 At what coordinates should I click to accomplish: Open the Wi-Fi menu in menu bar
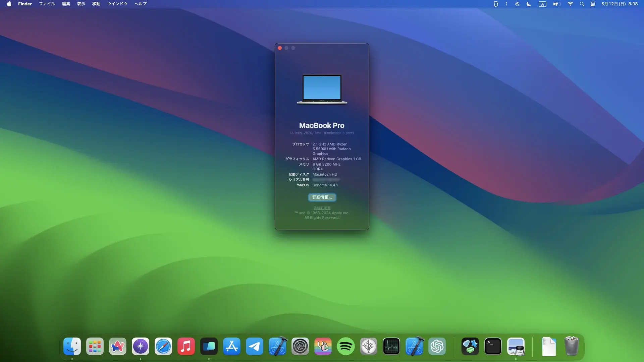[570, 4]
